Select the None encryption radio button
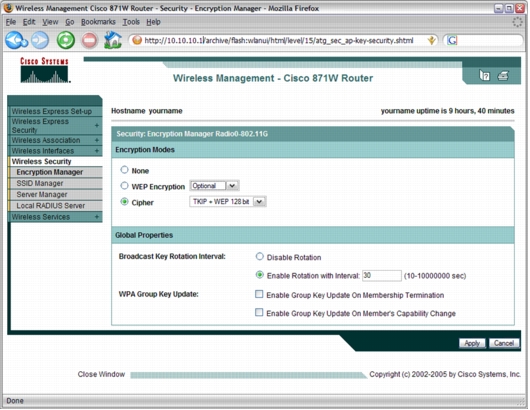The image size is (530, 410). tap(124, 170)
